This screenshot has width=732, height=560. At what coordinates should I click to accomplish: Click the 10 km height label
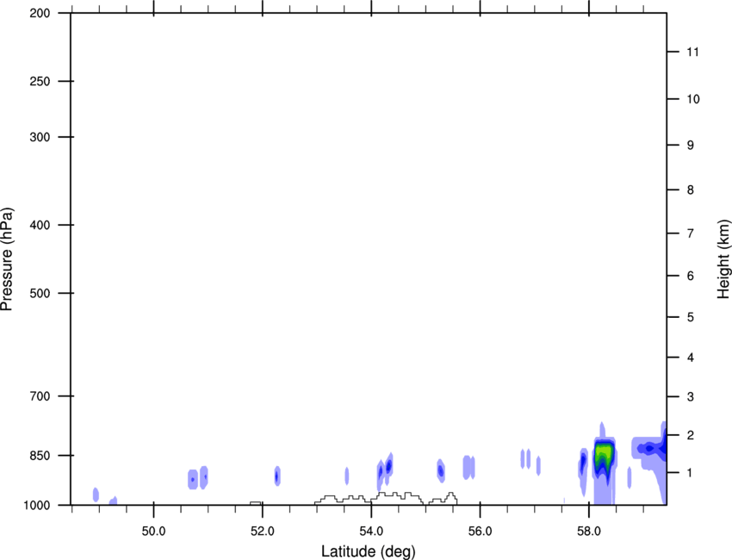pos(693,99)
